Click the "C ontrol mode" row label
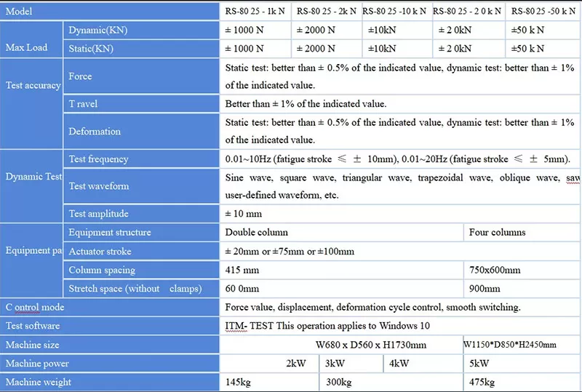 coord(35,308)
